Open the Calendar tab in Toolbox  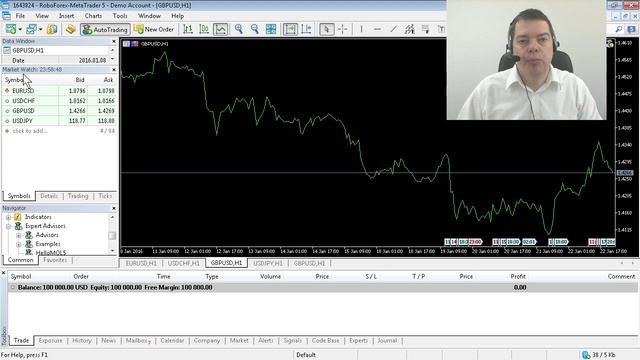[x=172, y=340]
